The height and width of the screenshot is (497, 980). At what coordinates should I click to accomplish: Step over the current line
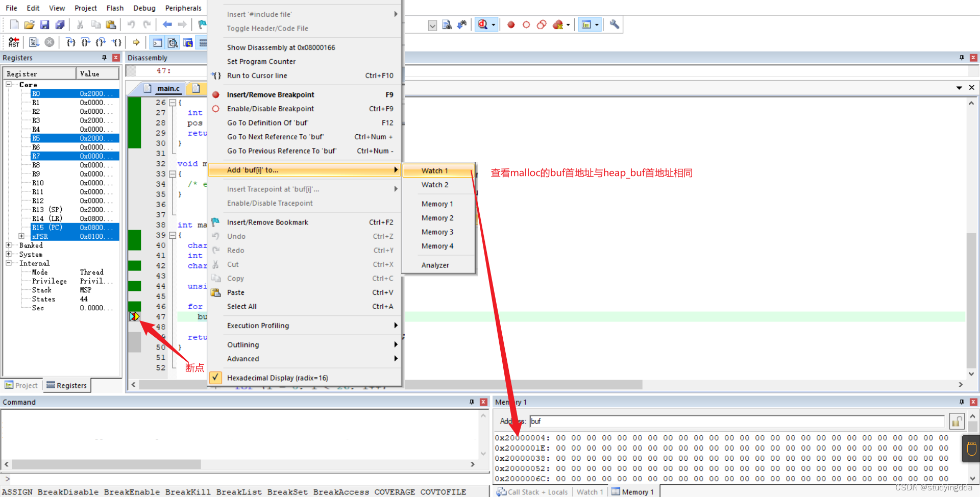[86, 42]
